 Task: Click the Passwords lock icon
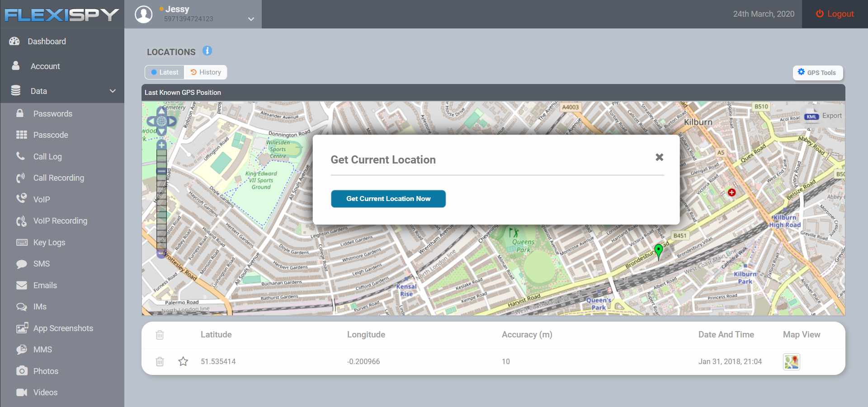click(x=20, y=113)
